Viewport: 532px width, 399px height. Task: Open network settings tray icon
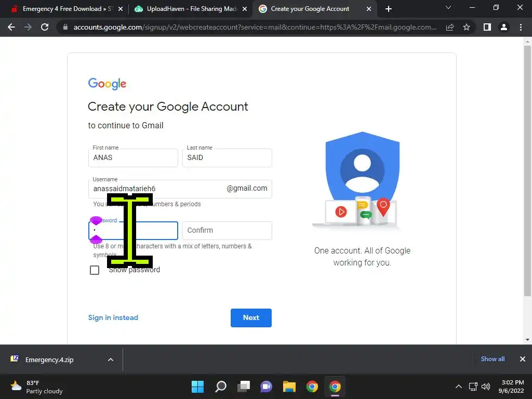point(473,387)
